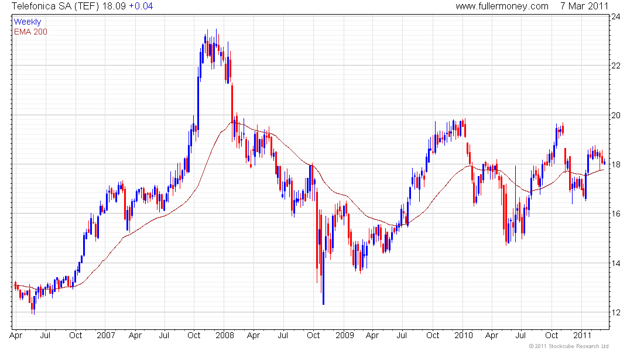Select the 2007 label on time axis
644x351 pixels.
(x=105, y=336)
